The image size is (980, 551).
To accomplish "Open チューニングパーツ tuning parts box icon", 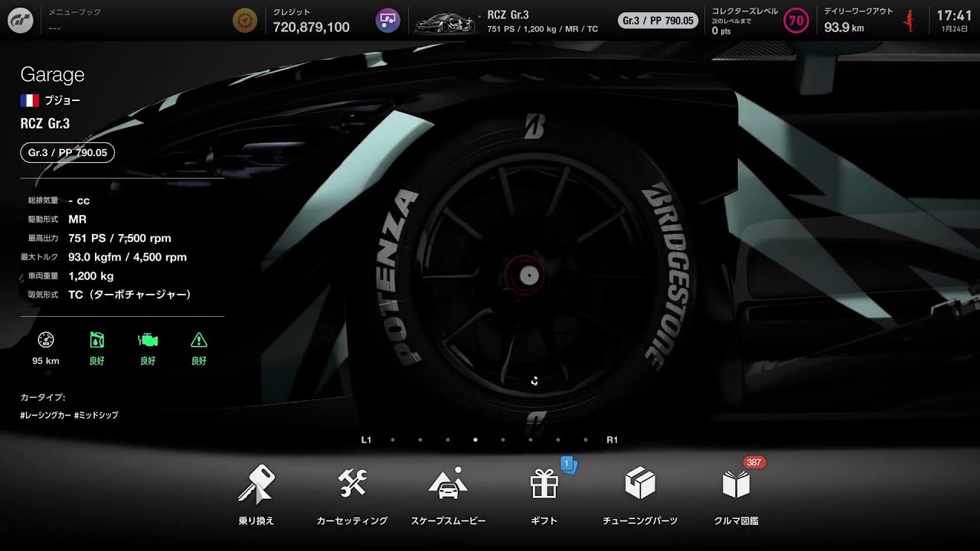I will point(640,484).
